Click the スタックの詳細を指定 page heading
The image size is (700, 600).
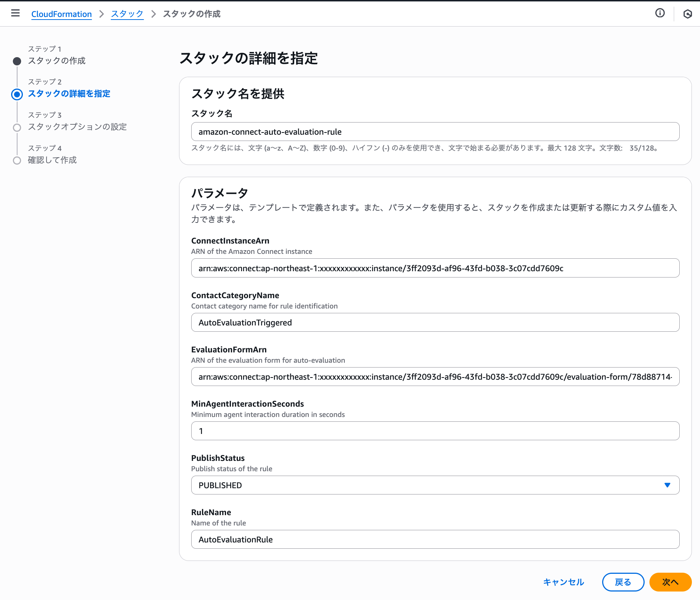(x=248, y=58)
